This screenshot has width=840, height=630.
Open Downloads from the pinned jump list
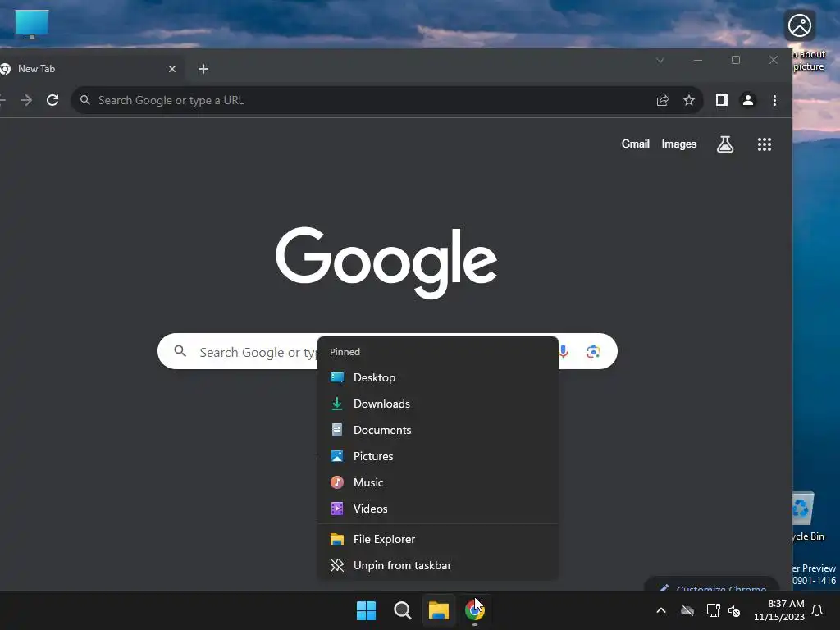pos(438,404)
